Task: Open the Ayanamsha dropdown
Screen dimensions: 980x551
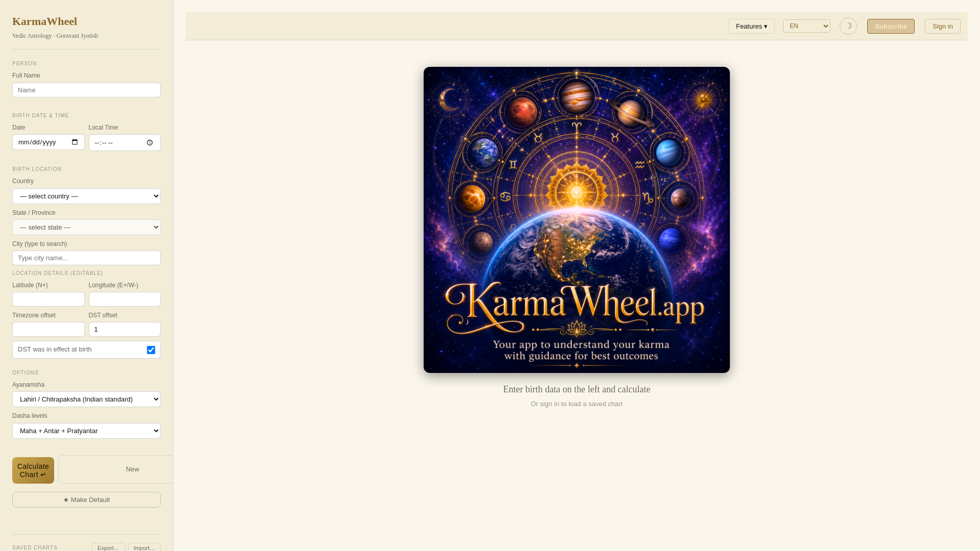Action: point(86,399)
